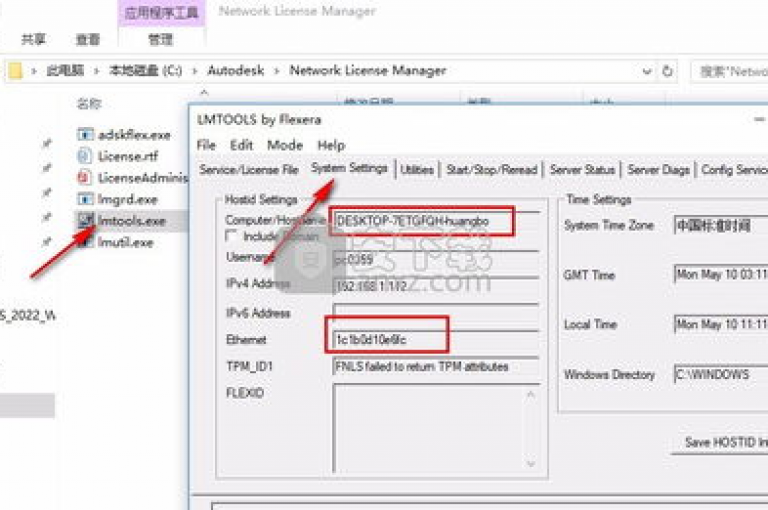Click FLEXID scrollbar up arrow
768x510 pixels.
pyautogui.click(x=531, y=394)
